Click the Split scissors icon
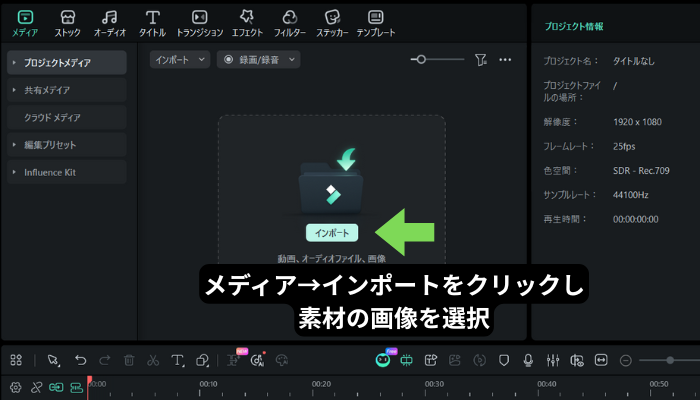 coord(153,360)
